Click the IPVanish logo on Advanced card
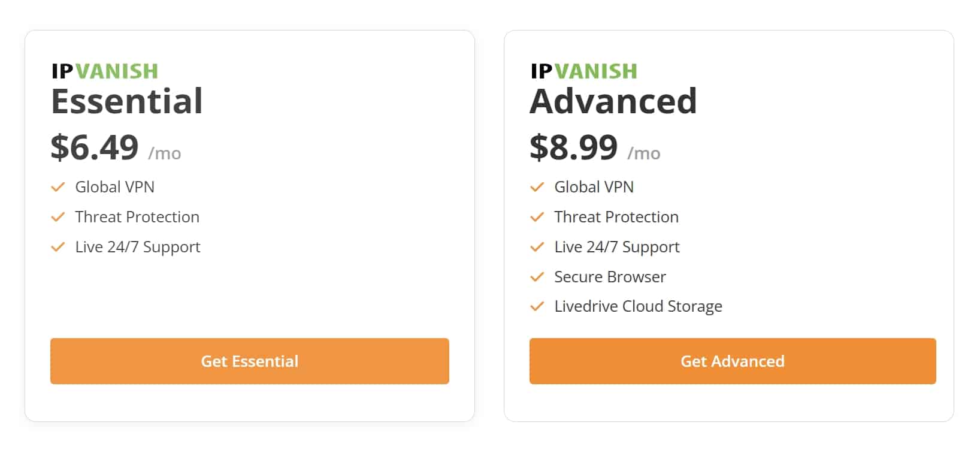This screenshot has width=980, height=449. click(x=584, y=71)
